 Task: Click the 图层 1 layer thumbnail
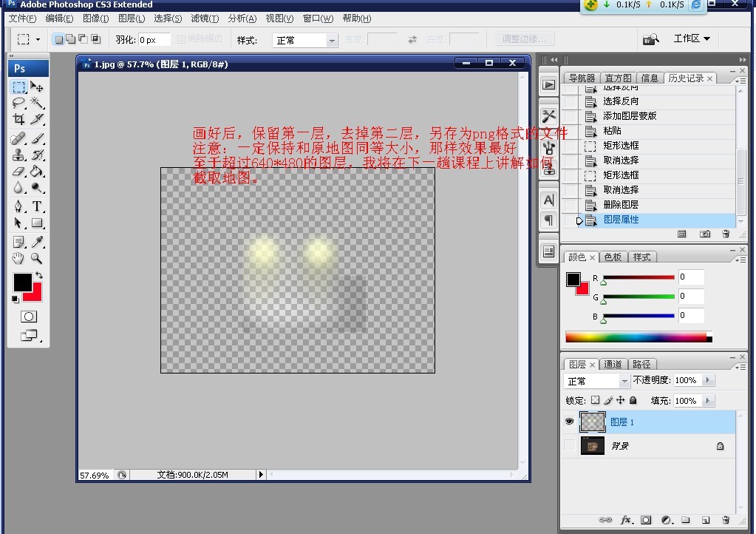pos(593,422)
